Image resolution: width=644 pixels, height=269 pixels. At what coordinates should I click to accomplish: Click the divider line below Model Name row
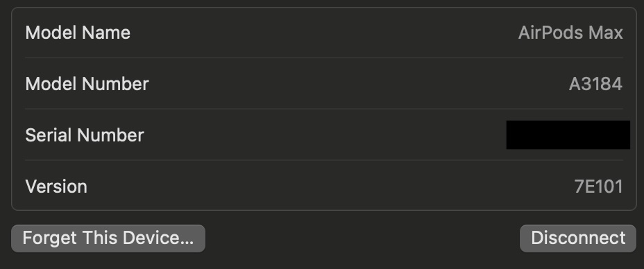point(324,58)
